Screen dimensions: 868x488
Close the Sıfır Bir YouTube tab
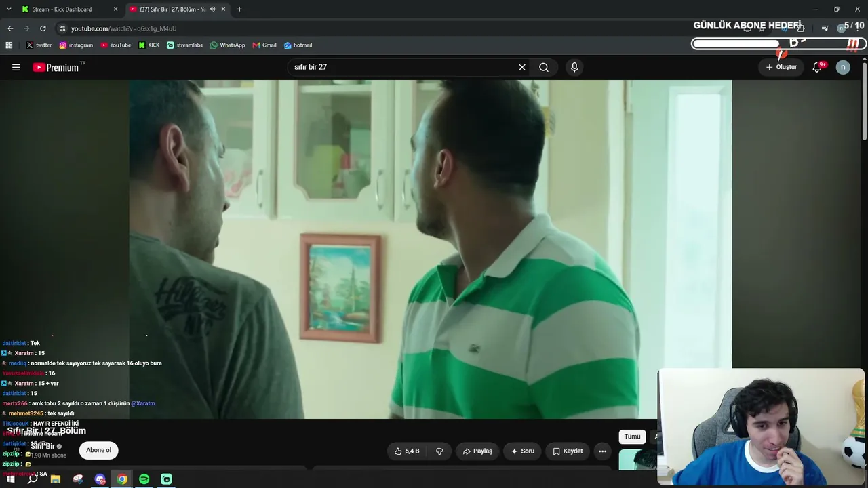click(x=223, y=9)
